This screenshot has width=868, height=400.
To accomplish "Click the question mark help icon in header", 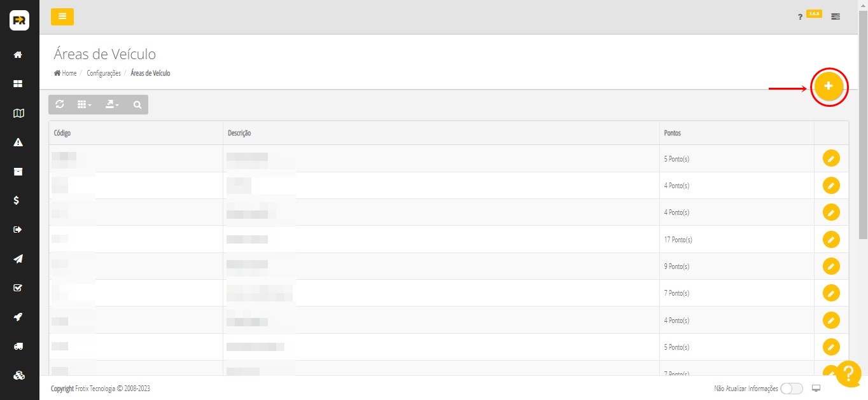I will [x=800, y=17].
